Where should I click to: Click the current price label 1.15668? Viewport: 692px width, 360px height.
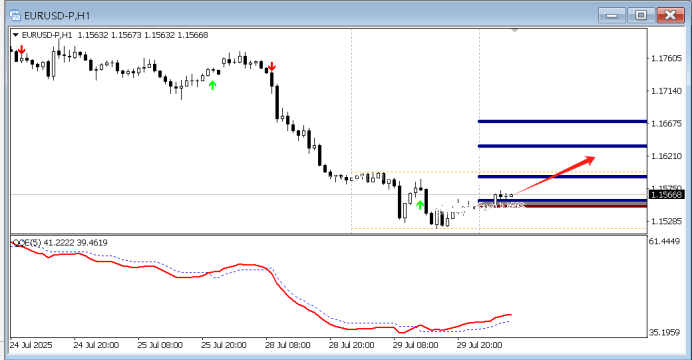tap(667, 195)
